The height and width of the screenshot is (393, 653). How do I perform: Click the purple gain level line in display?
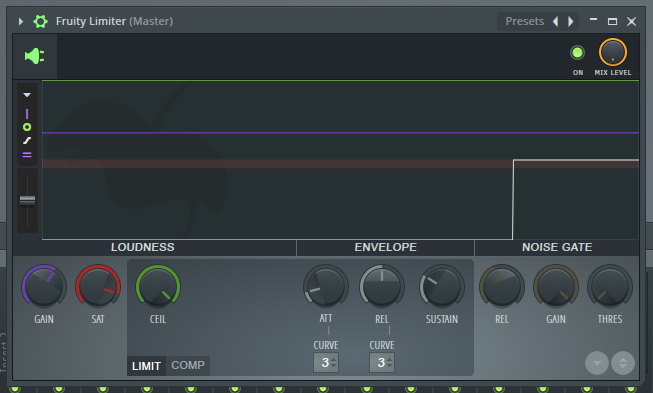coord(340,133)
